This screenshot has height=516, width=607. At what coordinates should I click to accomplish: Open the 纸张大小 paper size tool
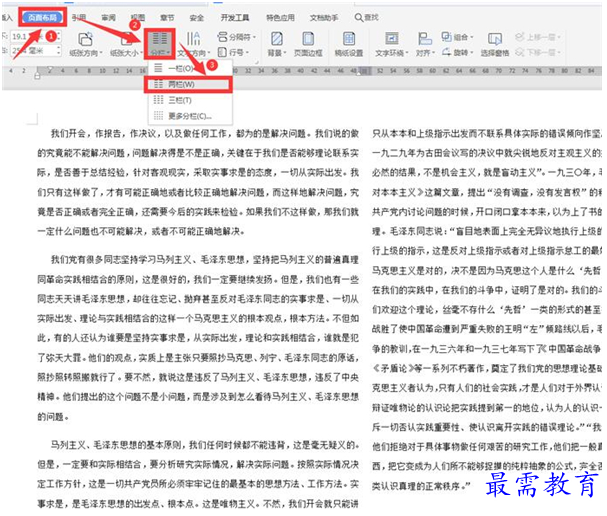126,45
